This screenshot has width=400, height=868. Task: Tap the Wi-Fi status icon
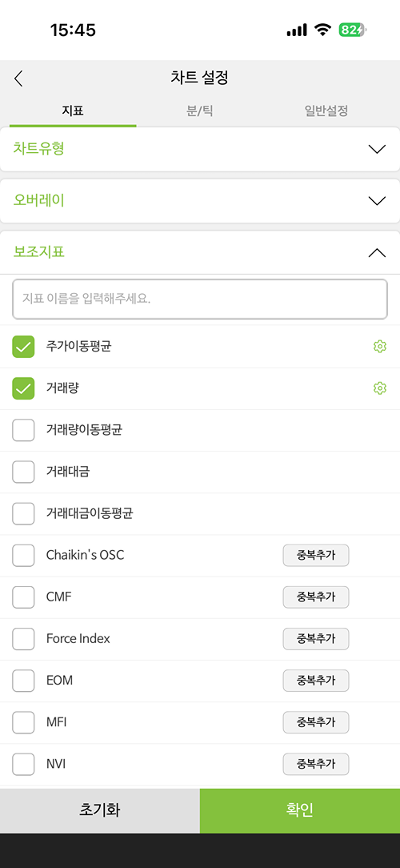[322, 30]
